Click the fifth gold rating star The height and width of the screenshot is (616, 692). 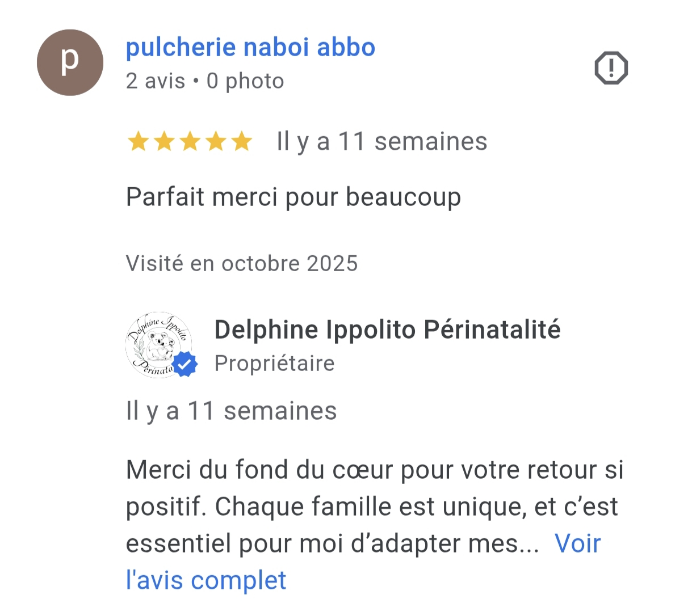pyautogui.click(x=242, y=142)
